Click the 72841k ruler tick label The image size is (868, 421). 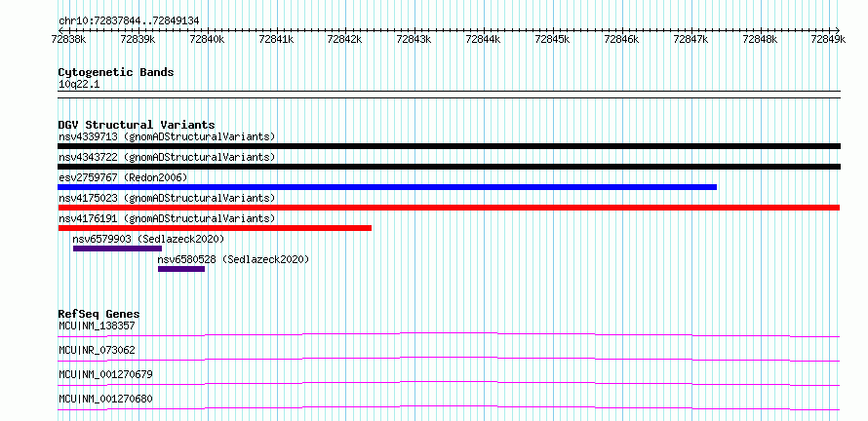[x=276, y=39]
